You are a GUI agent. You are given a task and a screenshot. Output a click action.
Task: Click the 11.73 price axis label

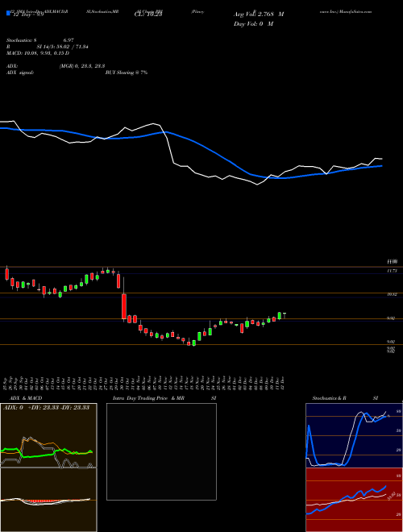click(393, 271)
